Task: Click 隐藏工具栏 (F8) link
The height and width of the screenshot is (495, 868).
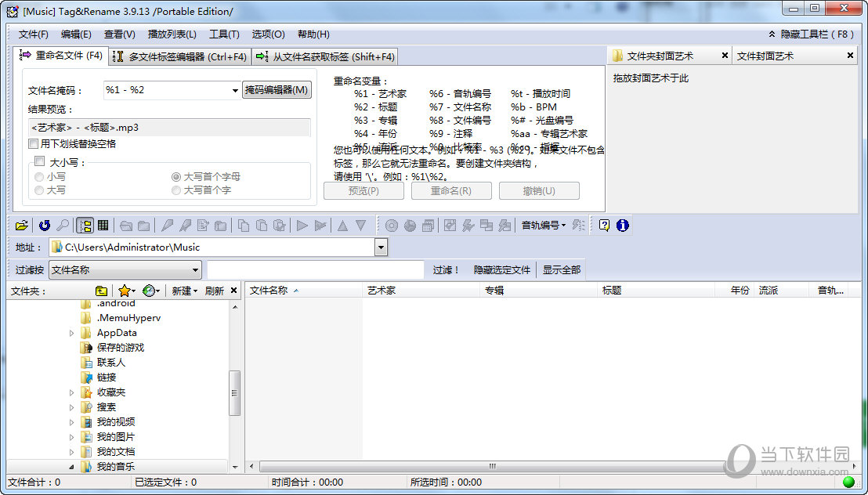Action: coord(811,34)
